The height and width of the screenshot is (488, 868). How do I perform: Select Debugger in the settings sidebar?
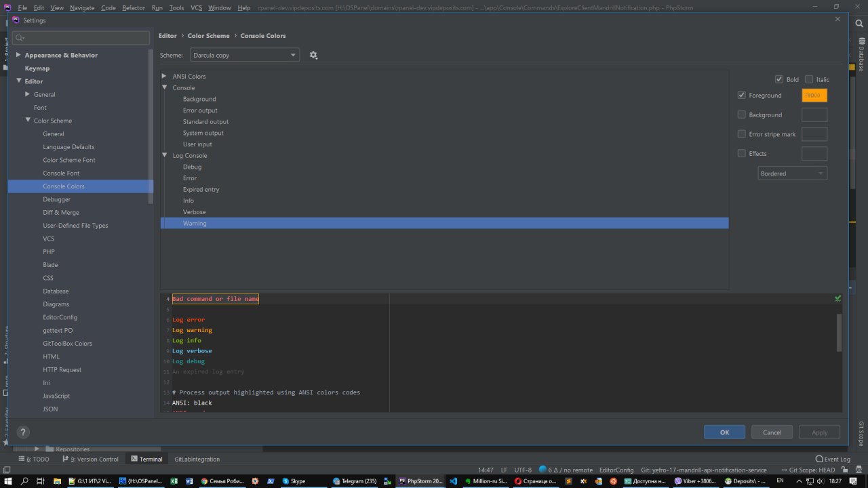pos(56,199)
